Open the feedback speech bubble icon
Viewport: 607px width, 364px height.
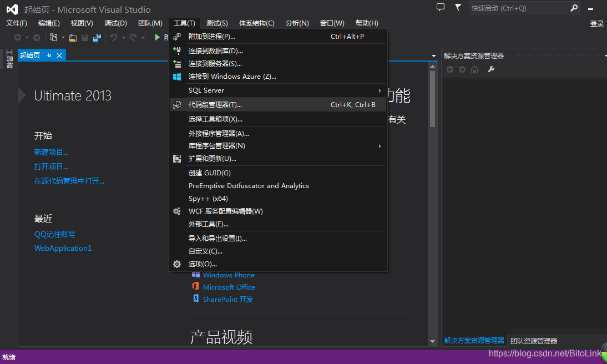pos(441,7)
